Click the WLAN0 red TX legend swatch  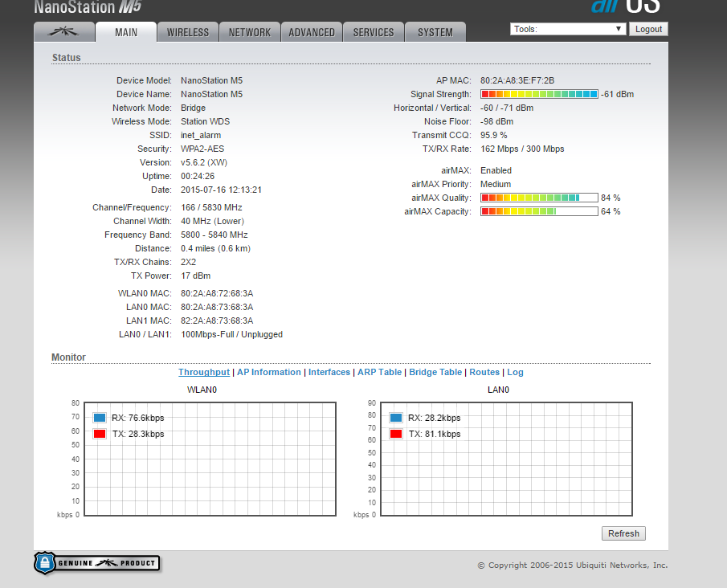point(100,434)
